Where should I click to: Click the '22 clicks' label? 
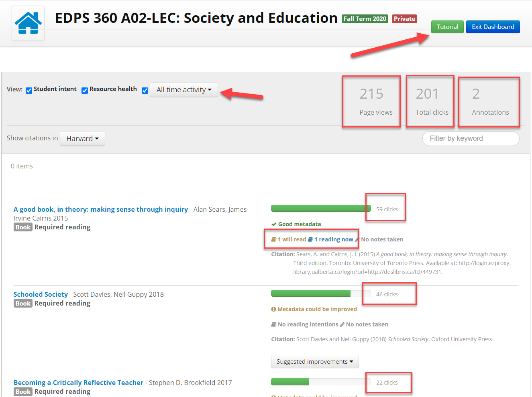387,383
